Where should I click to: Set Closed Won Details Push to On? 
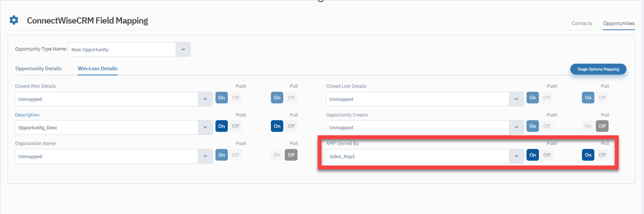pos(222,98)
